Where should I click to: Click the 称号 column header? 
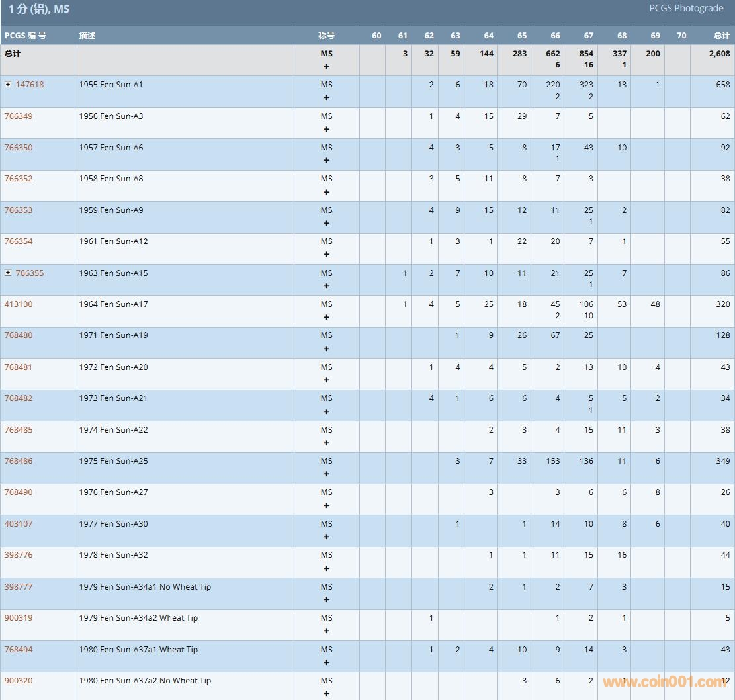pyautogui.click(x=326, y=36)
